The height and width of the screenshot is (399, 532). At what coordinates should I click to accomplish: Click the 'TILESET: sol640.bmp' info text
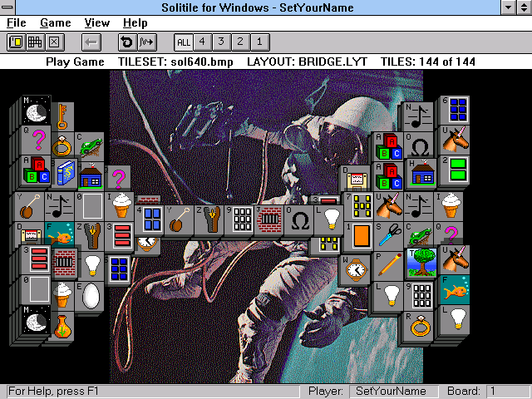pos(175,62)
